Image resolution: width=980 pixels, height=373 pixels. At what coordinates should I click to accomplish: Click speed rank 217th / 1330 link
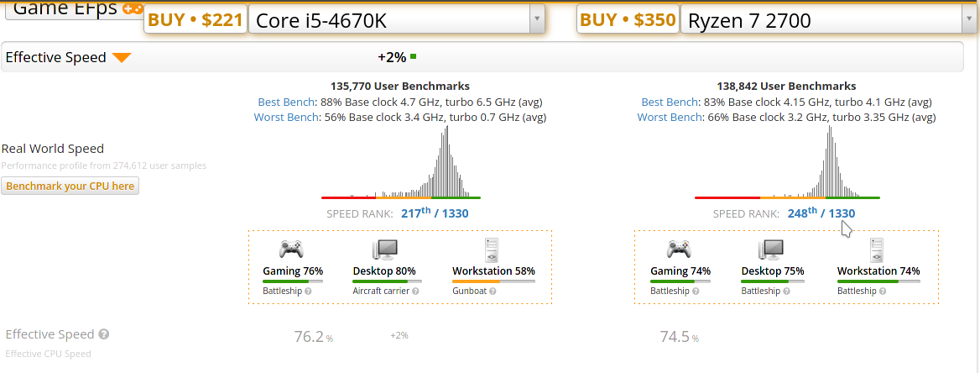(x=435, y=213)
